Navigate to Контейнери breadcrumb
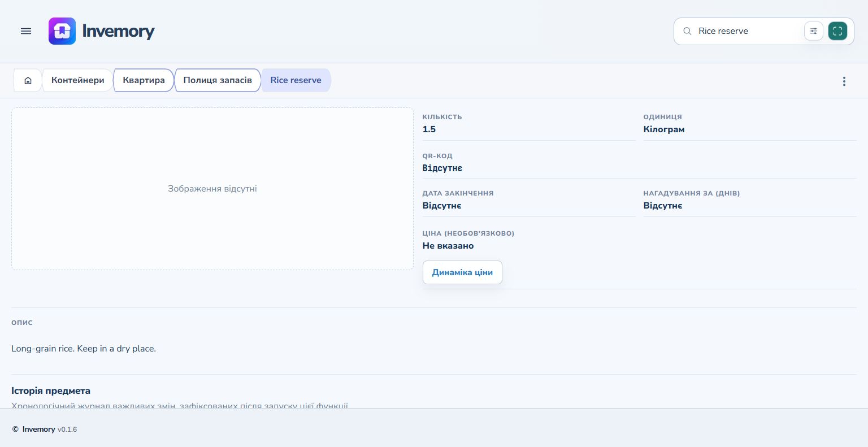 coord(78,80)
